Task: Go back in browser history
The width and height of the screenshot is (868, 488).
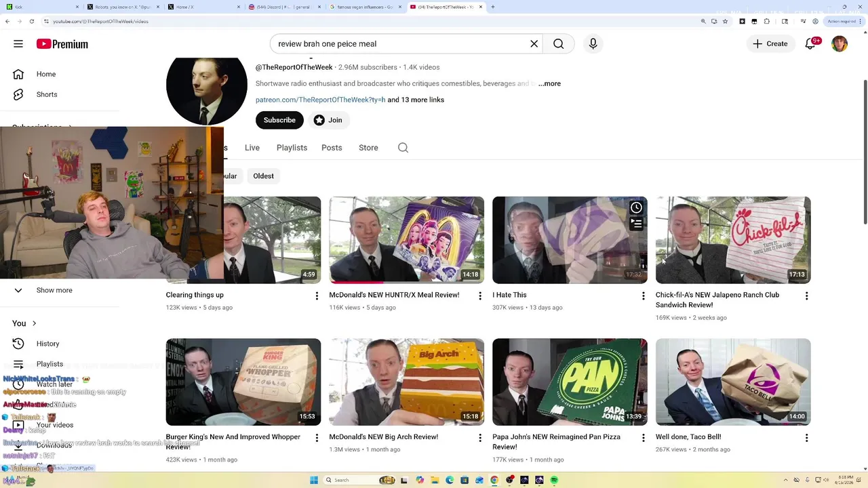Action: (x=7, y=21)
